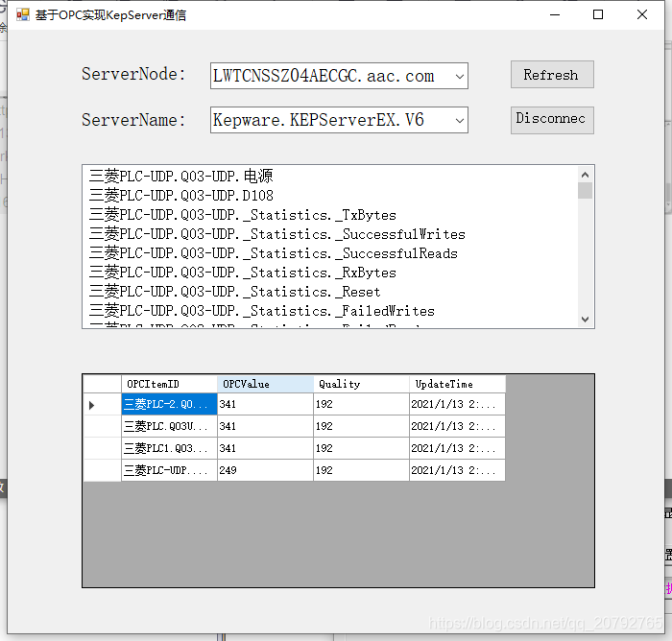The width and height of the screenshot is (672, 641).
Task: Maximize the KepServer window
Action: tap(598, 15)
